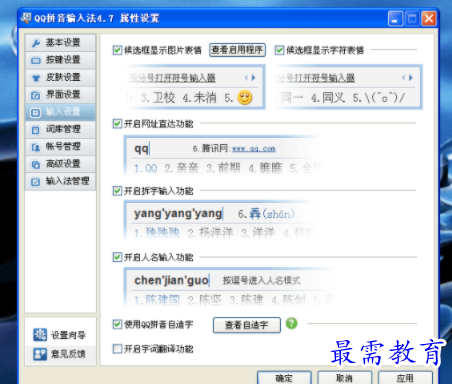Click the 陈建国 candidate in preview
Viewport: 452px width, 384px height.
tap(163, 300)
